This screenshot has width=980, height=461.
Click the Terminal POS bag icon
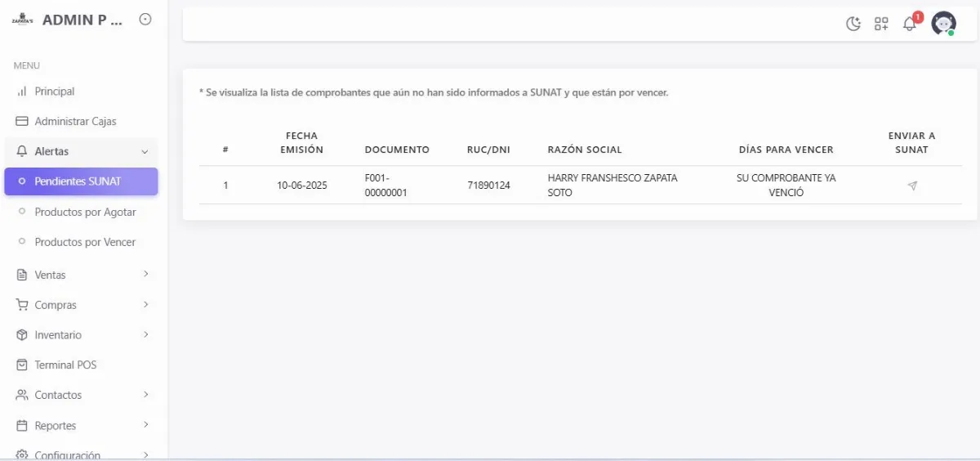click(22, 365)
